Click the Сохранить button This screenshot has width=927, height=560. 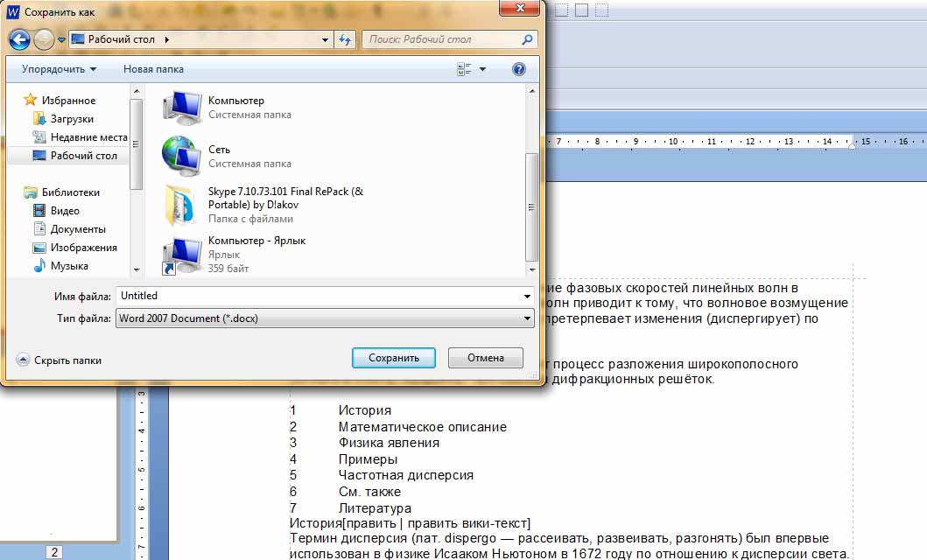(x=394, y=358)
